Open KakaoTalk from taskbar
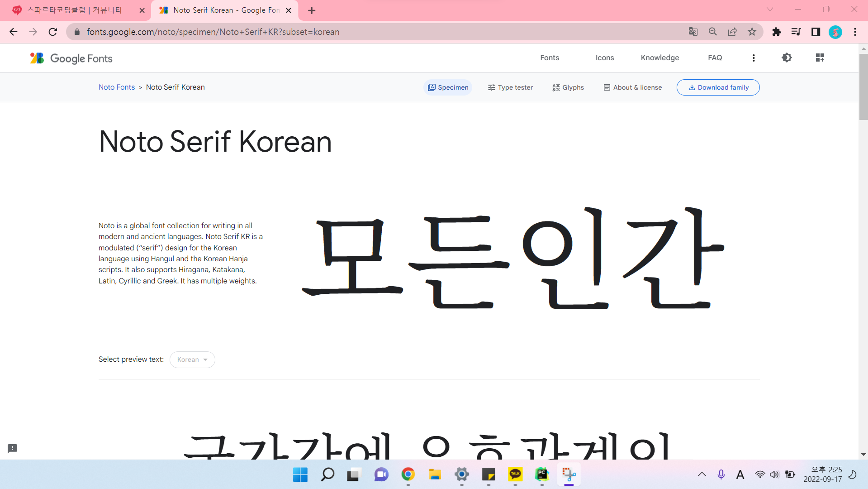Screen dimensions: 868x489 (x=515, y=475)
